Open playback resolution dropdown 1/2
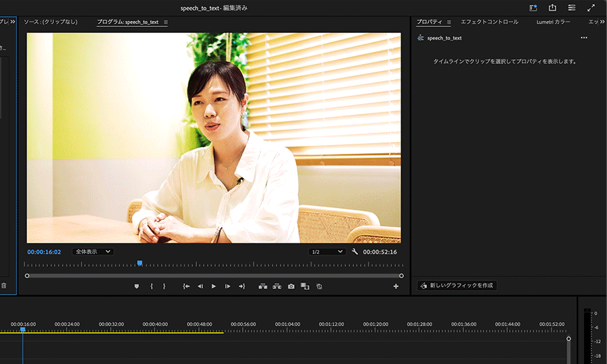This screenshot has height=364, width=607. coord(326,251)
